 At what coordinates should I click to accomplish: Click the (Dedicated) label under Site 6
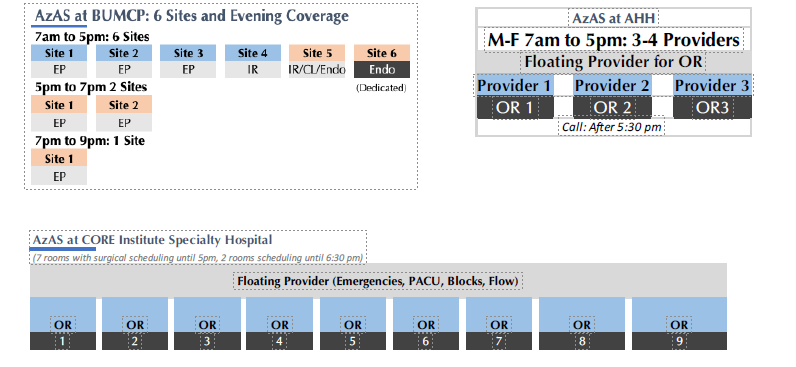(x=381, y=88)
